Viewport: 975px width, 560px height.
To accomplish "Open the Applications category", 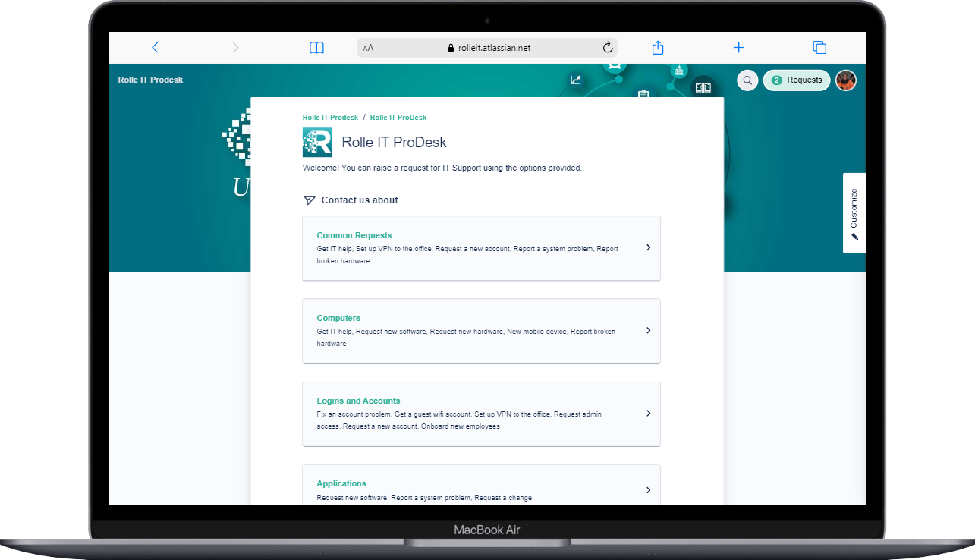I will pyautogui.click(x=481, y=485).
